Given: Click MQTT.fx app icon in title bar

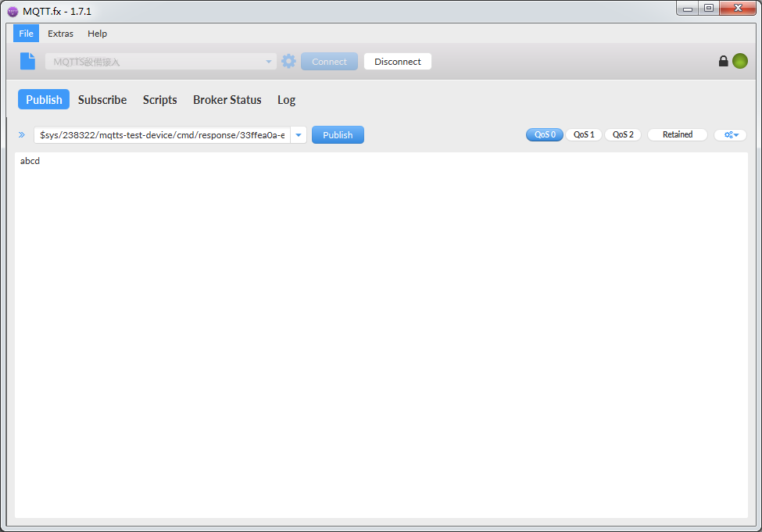Looking at the screenshot, I should [x=13, y=11].
